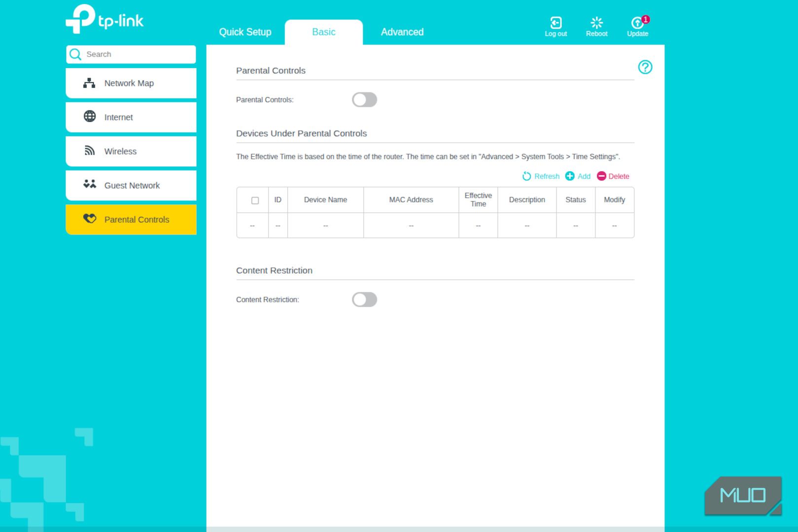
Task: Open Guest Network settings
Action: [x=131, y=185]
